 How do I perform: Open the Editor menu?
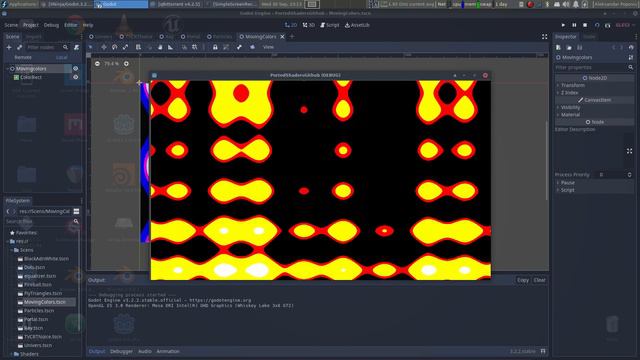[71, 25]
